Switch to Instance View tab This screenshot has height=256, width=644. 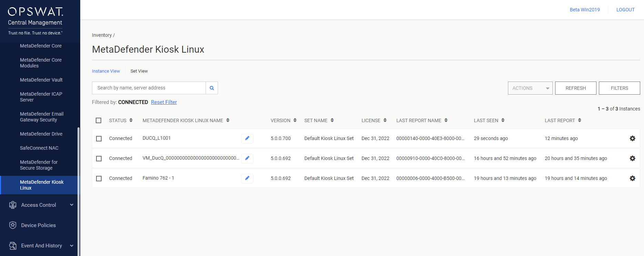click(106, 71)
